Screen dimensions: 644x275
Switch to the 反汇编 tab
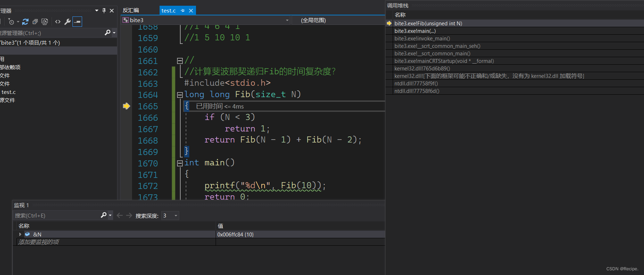[131, 10]
